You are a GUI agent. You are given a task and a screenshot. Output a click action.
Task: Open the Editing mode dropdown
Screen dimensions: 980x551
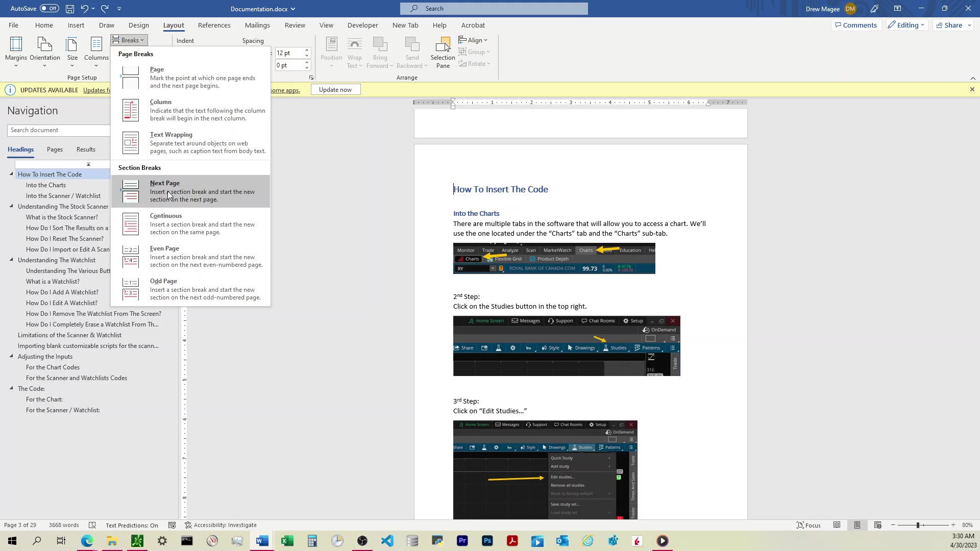click(x=906, y=24)
